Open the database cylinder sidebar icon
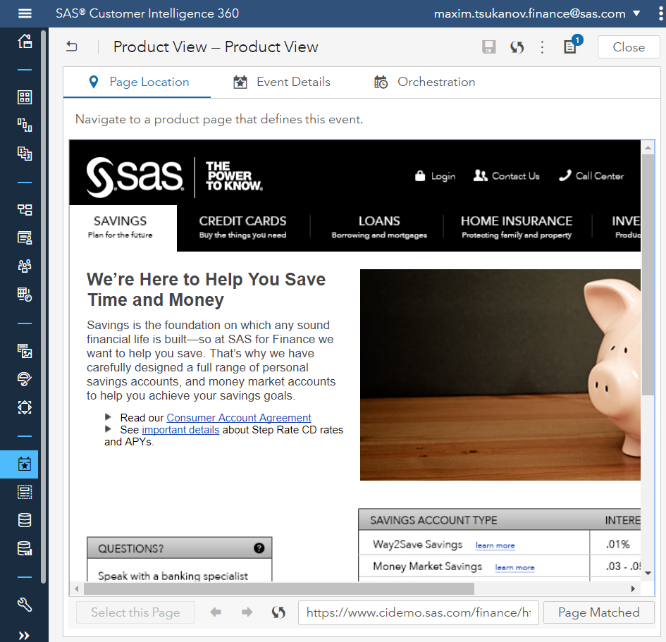Image resolution: width=666 pixels, height=642 pixels. pos(25,520)
